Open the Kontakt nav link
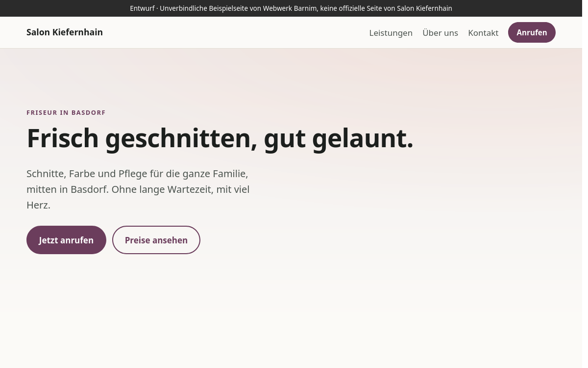588x368 pixels. pos(483,33)
